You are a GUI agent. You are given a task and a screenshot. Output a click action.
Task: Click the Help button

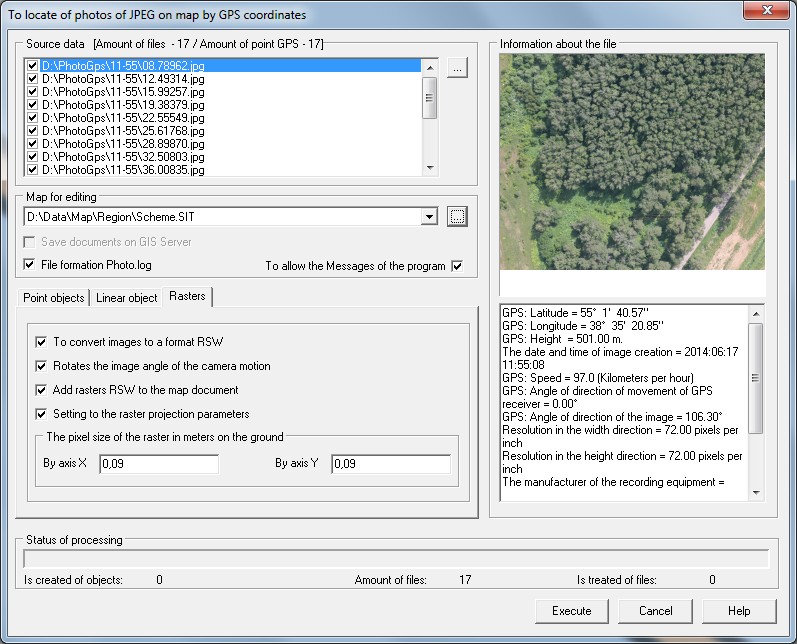pyautogui.click(x=739, y=611)
